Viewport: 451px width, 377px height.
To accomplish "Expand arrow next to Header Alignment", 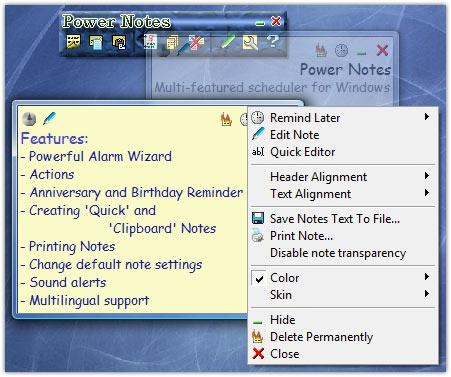I will (x=427, y=176).
